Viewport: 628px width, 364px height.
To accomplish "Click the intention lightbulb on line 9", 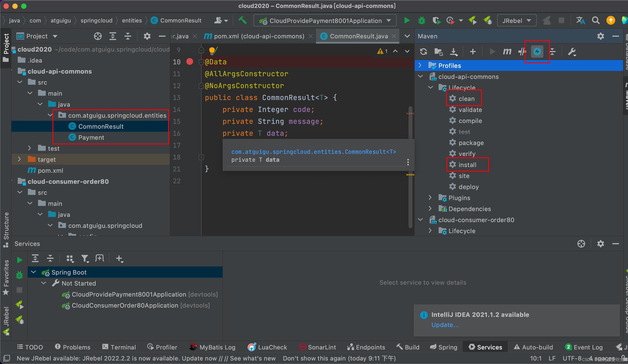I will (x=212, y=51).
